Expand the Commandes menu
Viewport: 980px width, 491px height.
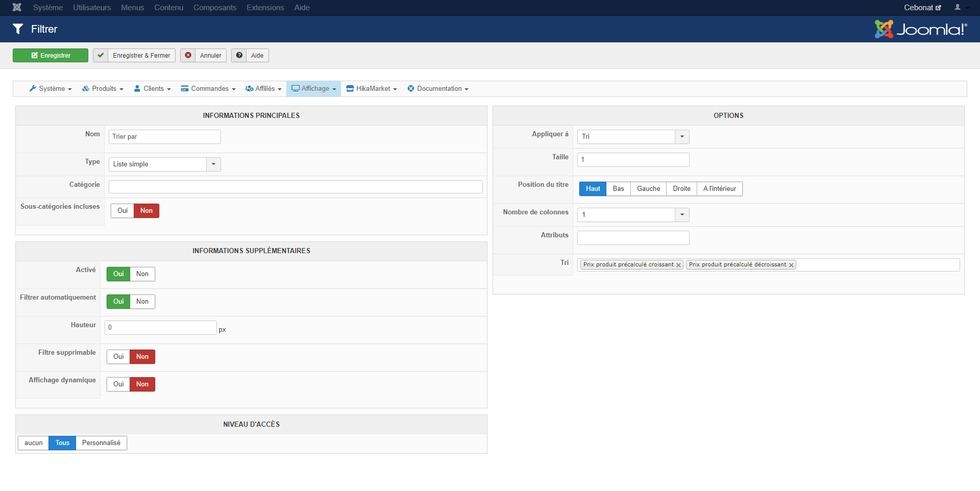click(208, 89)
